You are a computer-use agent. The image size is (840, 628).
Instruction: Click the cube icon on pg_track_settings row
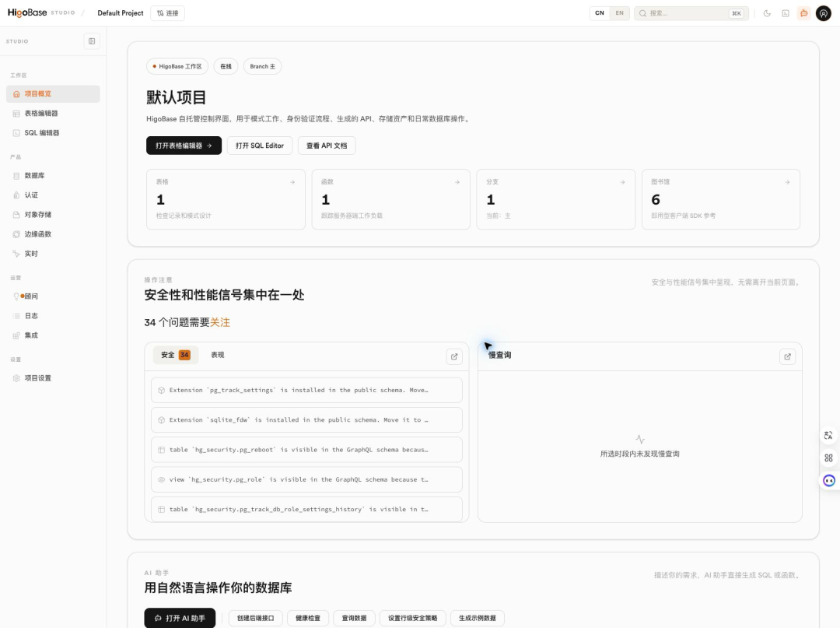(161, 391)
